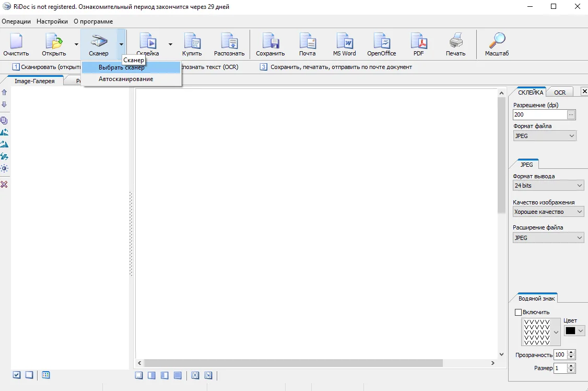Click the PDF export icon
588x391 pixels.
[x=418, y=43]
